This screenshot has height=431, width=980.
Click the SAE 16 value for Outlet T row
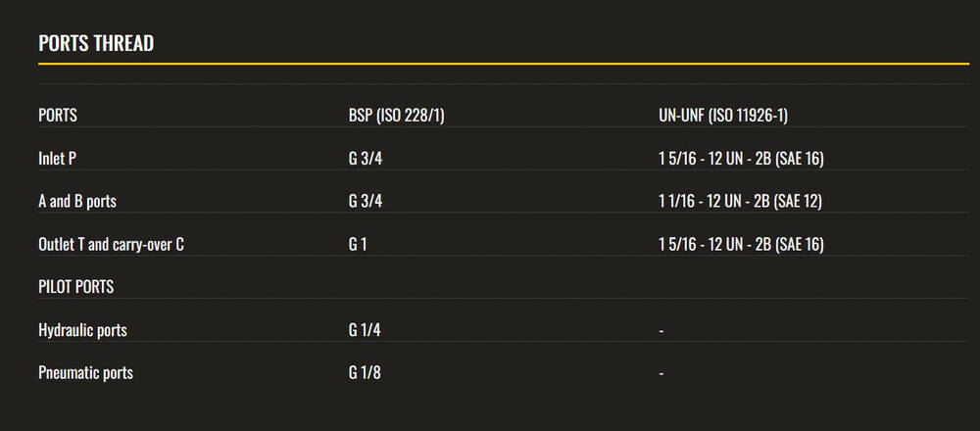740,245
